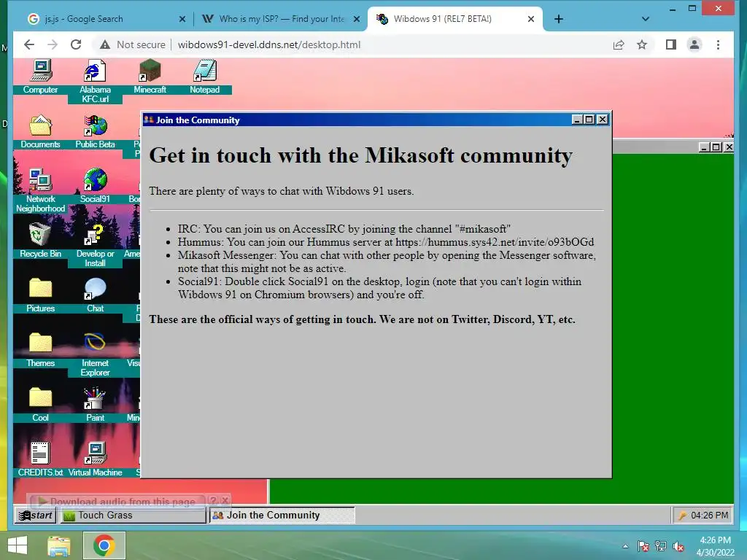Open File Explorer from taskbar

click(59, 545)
